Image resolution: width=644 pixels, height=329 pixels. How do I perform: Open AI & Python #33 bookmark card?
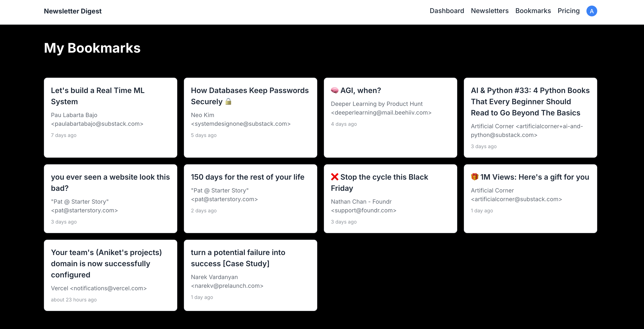tap(530, 118)
